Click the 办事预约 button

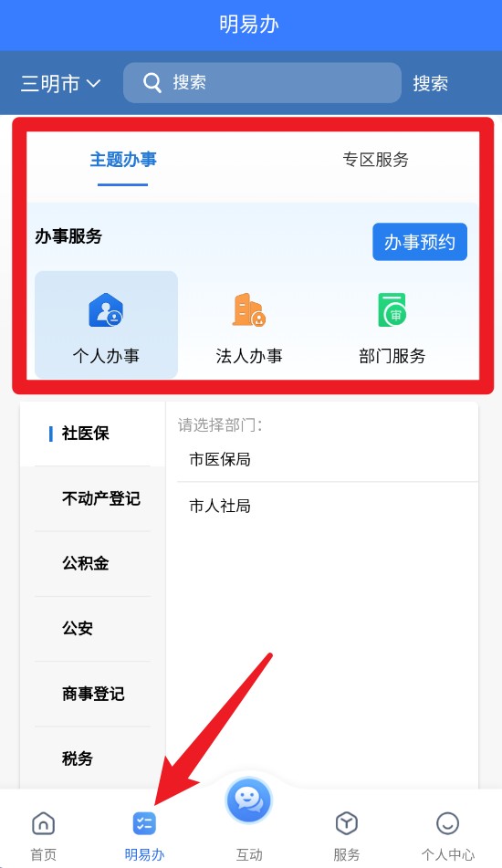pyautogui.click(x=420, y=242)
